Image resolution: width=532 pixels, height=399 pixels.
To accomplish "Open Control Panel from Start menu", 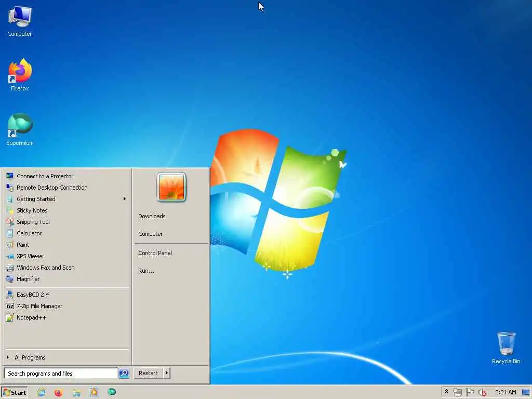I will click(155, 253).
